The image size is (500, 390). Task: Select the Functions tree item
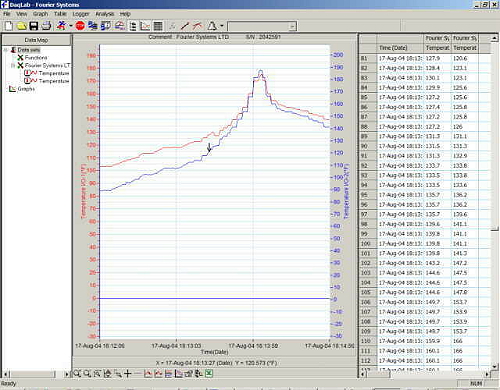point(36,58)
